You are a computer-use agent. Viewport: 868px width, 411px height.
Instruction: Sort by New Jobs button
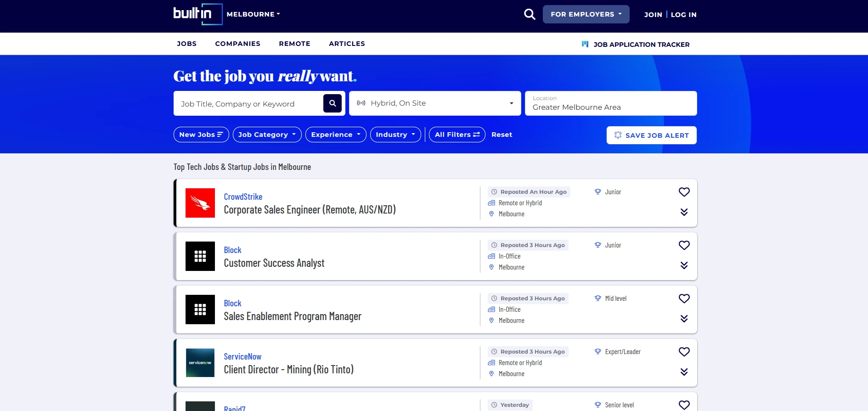coord(201,135)
